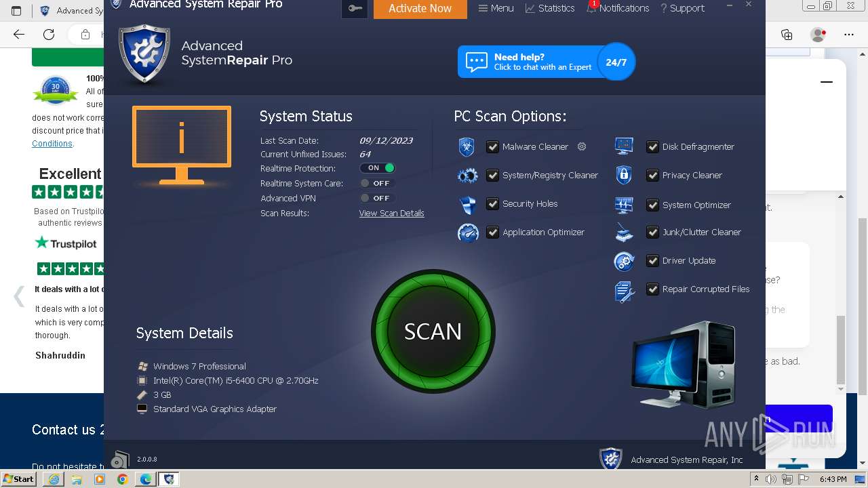
Task: Open the Windows Start menu
Action: 19,479
